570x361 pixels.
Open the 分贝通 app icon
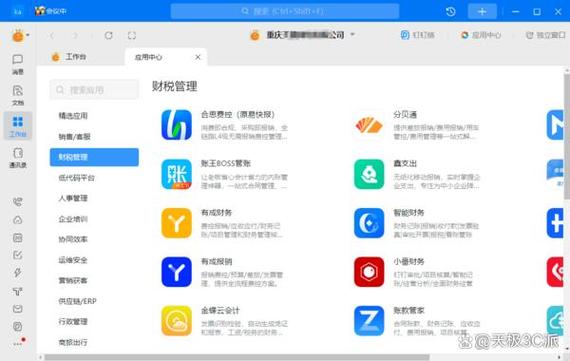tap(369, 125)
